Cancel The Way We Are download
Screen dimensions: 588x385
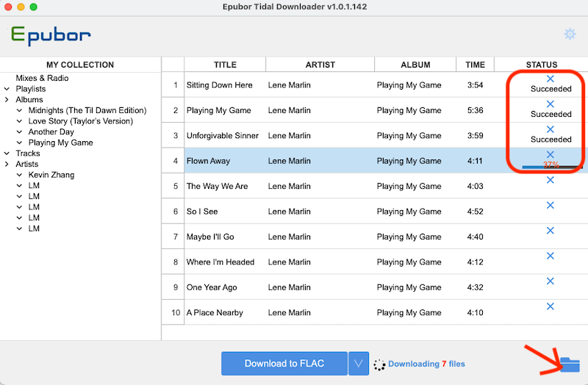coord(550,180)
